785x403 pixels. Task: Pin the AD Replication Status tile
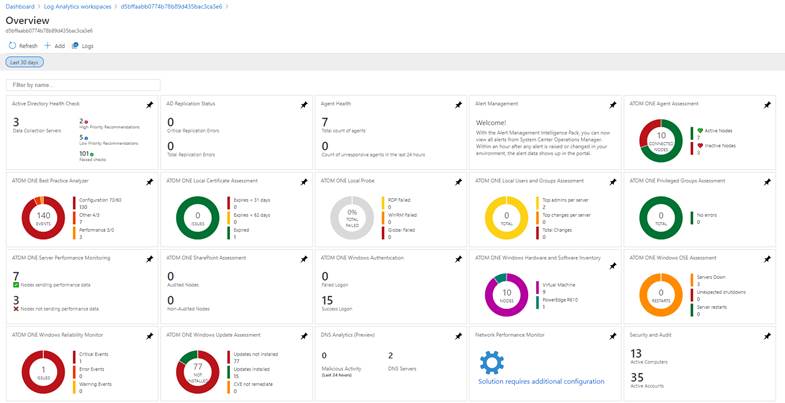point(304,105)
